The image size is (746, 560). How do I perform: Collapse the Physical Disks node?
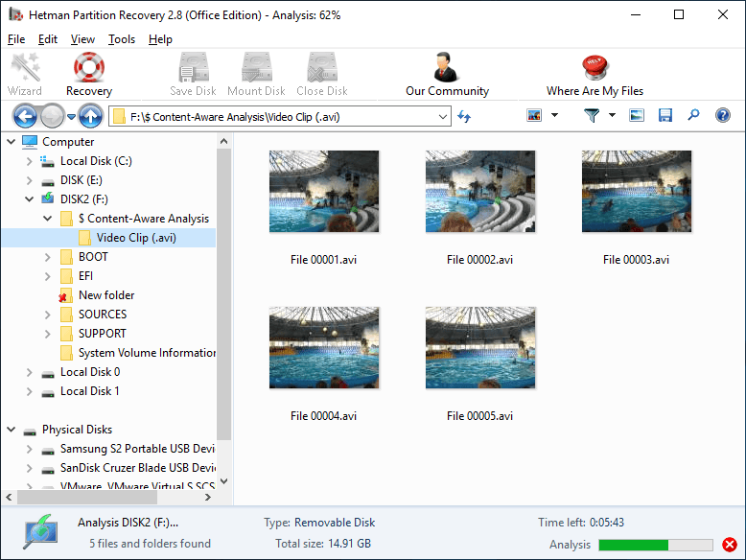coord(12,430)
